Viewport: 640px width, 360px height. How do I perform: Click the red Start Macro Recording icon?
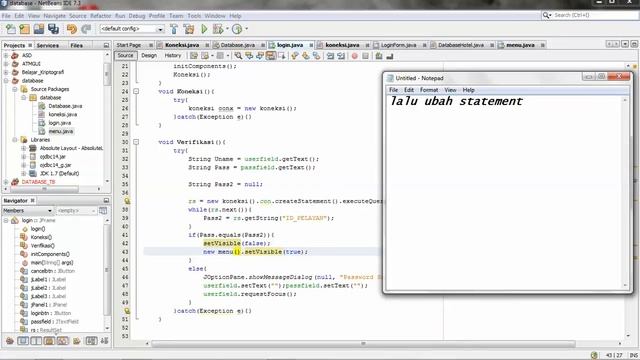tap(354, 56)
